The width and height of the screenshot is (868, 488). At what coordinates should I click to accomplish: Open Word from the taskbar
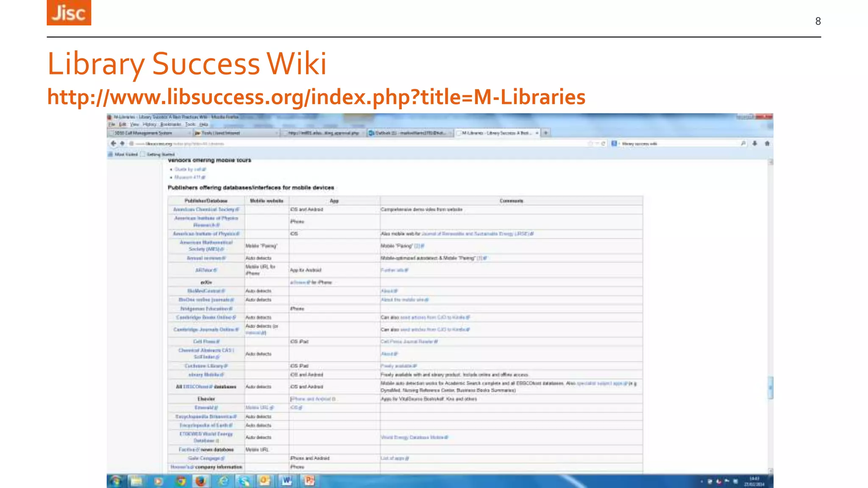pyautogui.click(x=287, y=481)
